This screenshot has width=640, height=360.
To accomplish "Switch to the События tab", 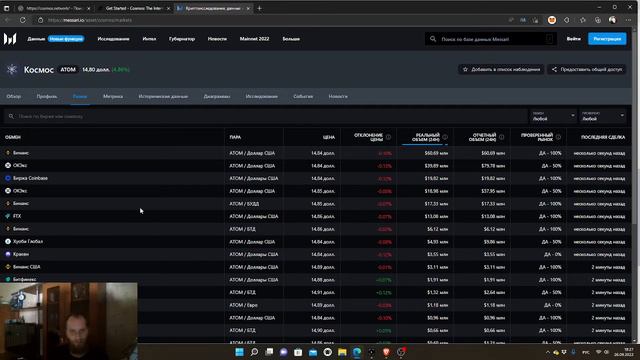I will pos(303,96).
